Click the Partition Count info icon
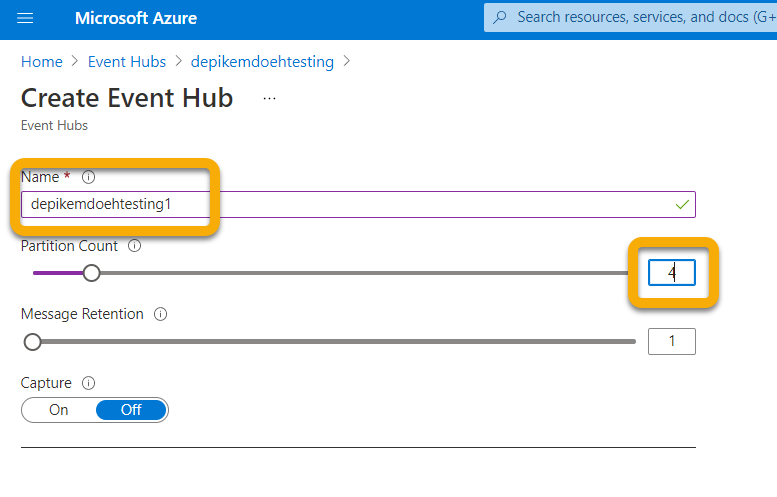 pyautogui.click(x=135, y=246)
